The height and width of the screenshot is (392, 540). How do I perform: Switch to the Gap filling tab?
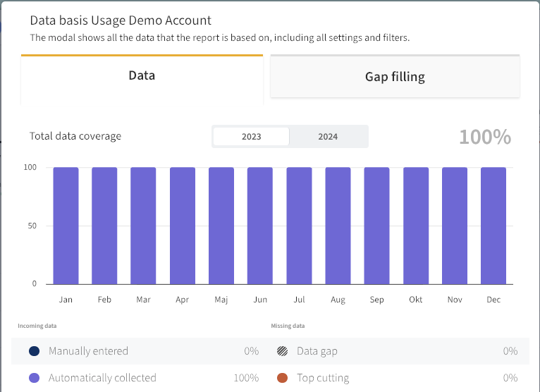[x=395, y=76]
